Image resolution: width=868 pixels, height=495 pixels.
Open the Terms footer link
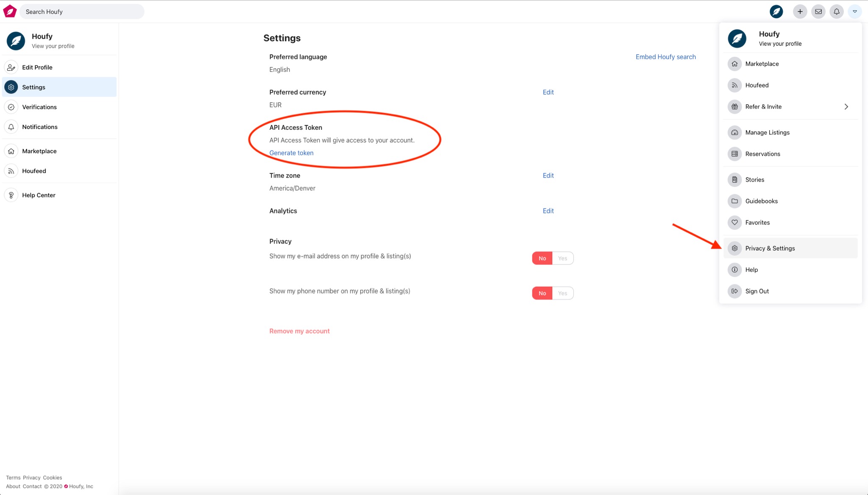tap(13, 478)
